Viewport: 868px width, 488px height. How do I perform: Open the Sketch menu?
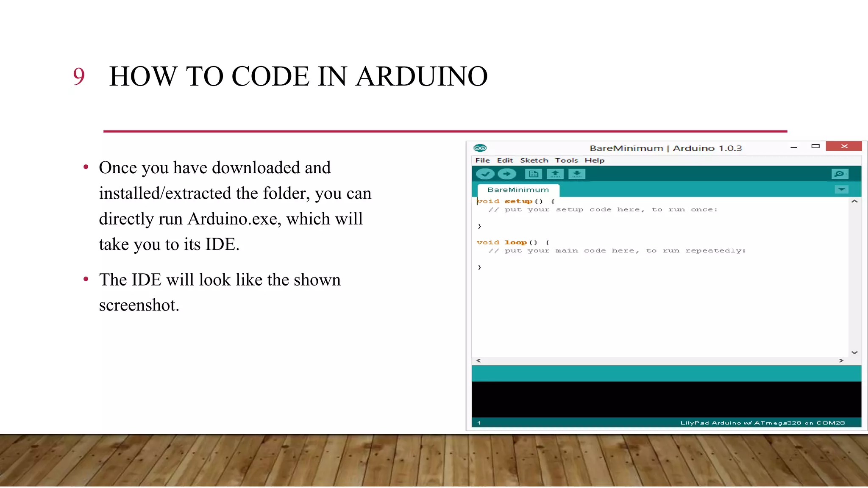(534, 160)
